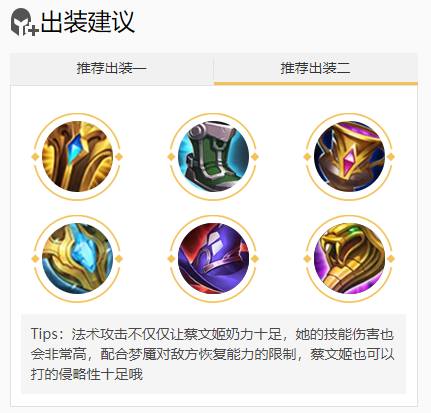Viewport: 431px width, 413px height.
Task: Click the helmet icon beside 出装建议
Action: (24, 22)
